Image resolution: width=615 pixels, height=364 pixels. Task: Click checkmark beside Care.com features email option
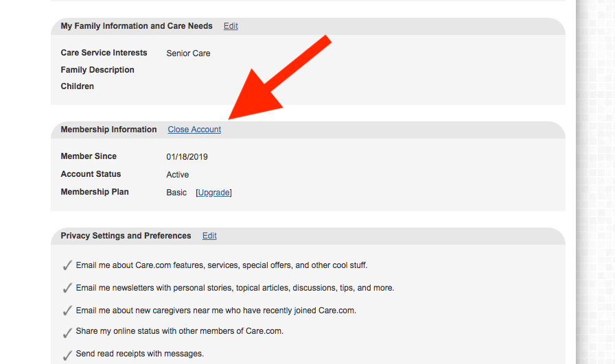click(x=67, y=265)
